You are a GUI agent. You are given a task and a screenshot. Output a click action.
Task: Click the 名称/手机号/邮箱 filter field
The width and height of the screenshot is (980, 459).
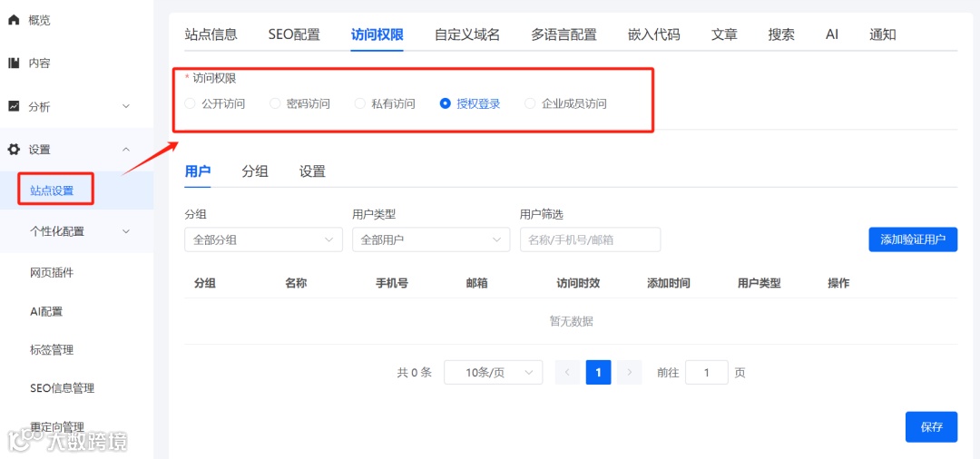point(590,239)
